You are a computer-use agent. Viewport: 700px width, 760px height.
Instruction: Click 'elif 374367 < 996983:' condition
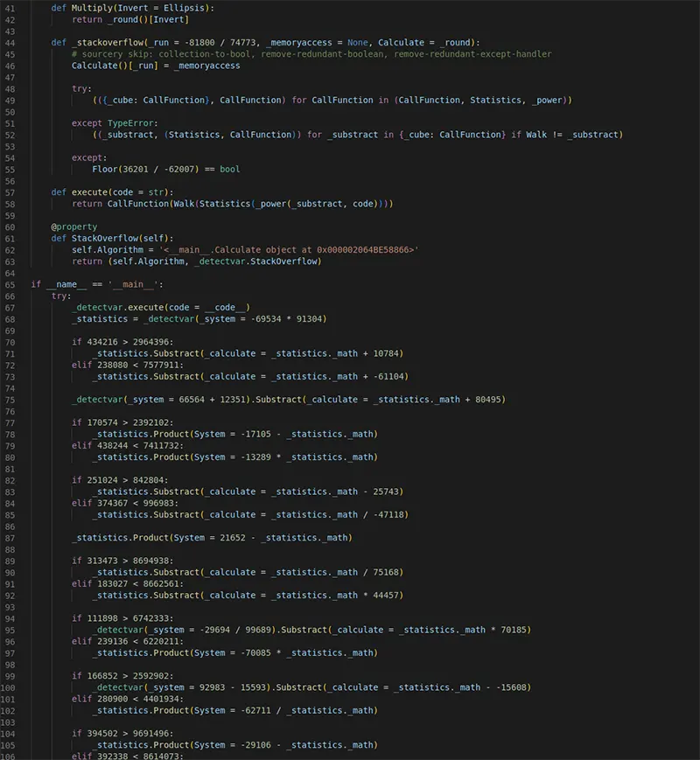point(125,504)
